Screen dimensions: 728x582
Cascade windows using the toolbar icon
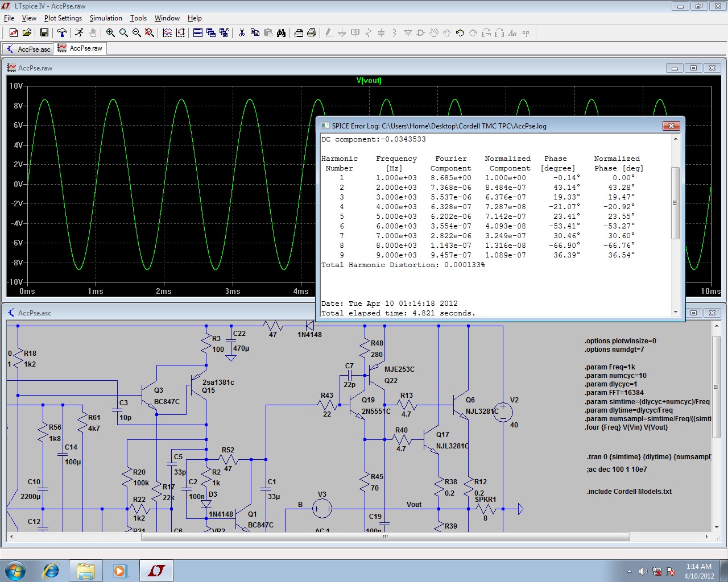[211, 33]
